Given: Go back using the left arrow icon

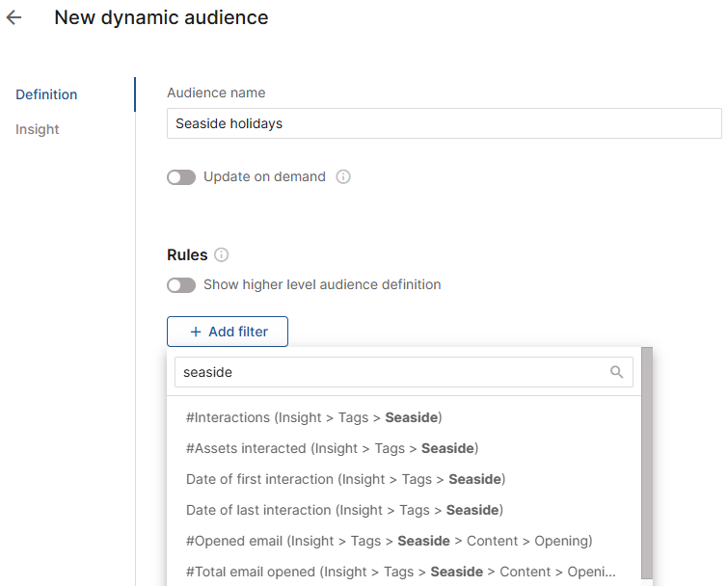Looking at the screenshot, I should click(x=13, y=17).
